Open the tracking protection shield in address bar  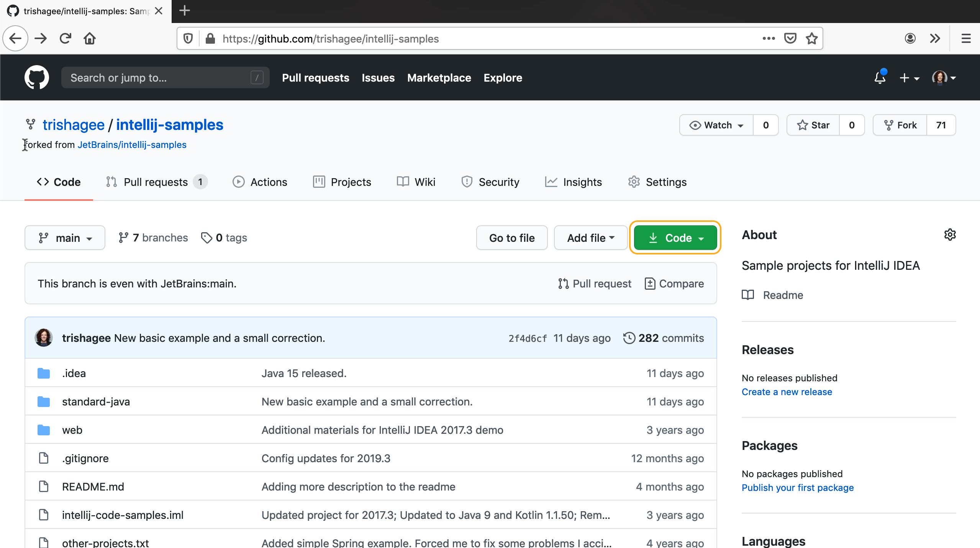(x=187, y=38)
